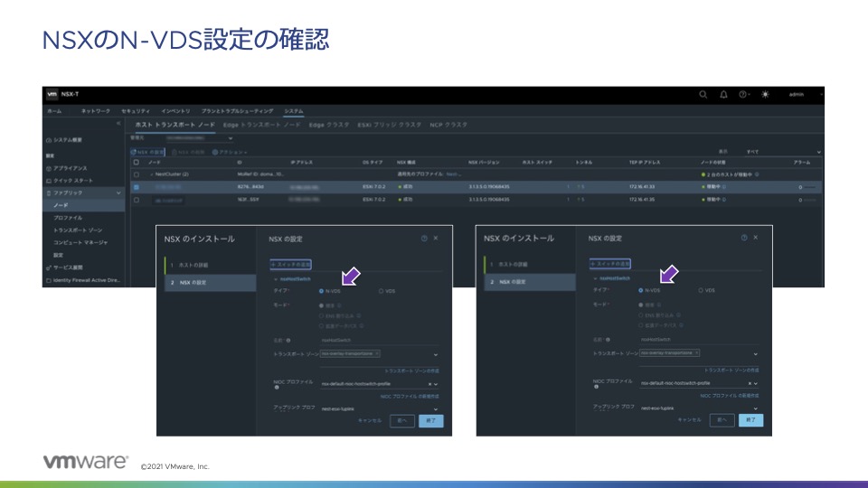Open クイック スタート in the sidebar
Screen dimensions: 868x488
70,181
